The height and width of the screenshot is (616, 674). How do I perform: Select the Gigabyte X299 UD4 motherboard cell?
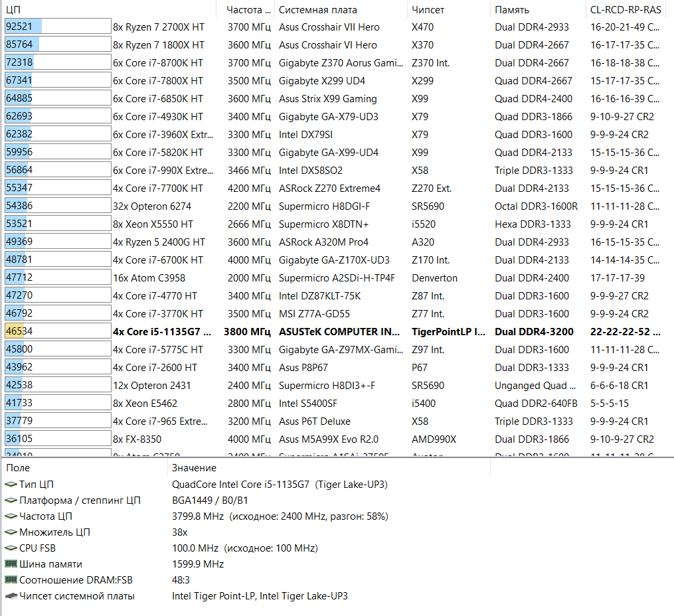[x=322, y=81]
